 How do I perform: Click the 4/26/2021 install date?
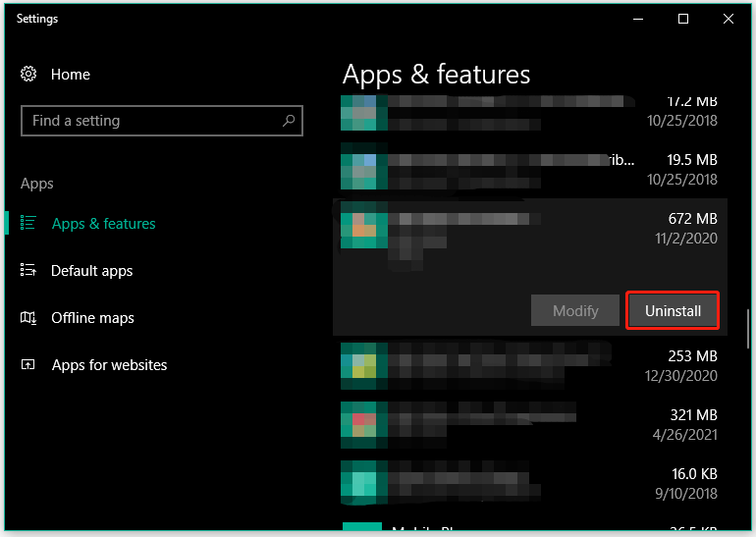[x=684, y=434]
